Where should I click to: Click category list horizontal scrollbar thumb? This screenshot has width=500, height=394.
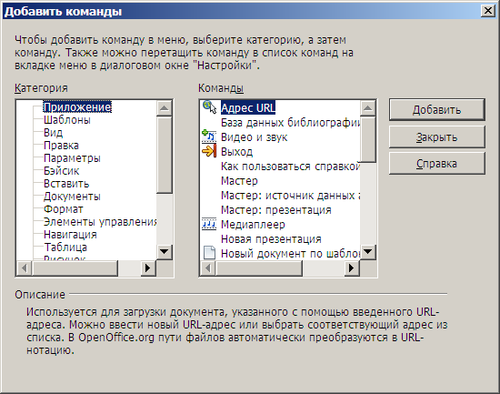click(75, 268)
